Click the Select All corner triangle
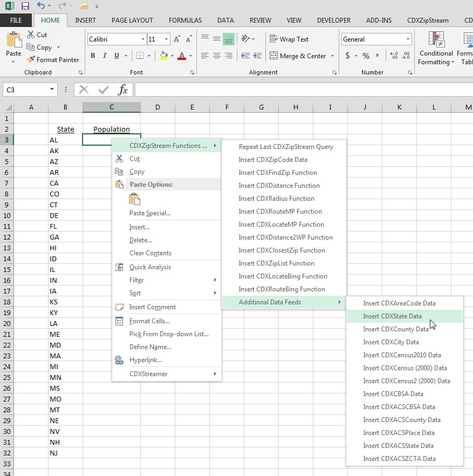Image resolution: width=473 pixels, height=476 pixels. point(9,107)
